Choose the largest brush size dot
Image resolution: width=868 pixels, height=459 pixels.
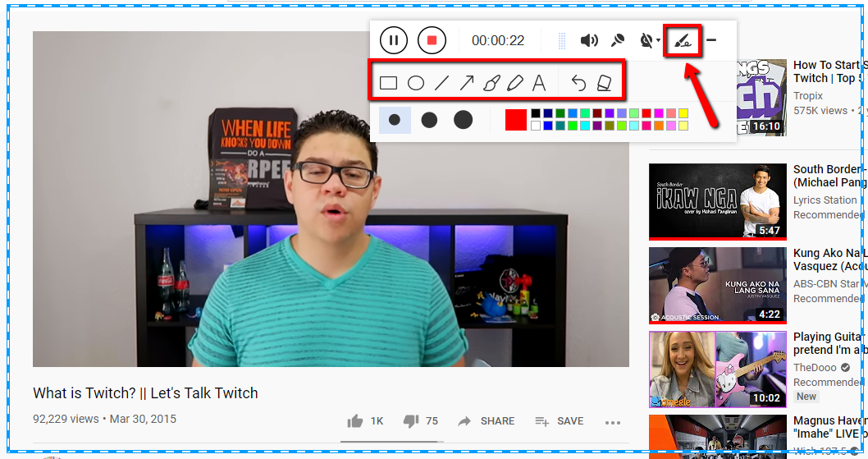click(464, 120)
